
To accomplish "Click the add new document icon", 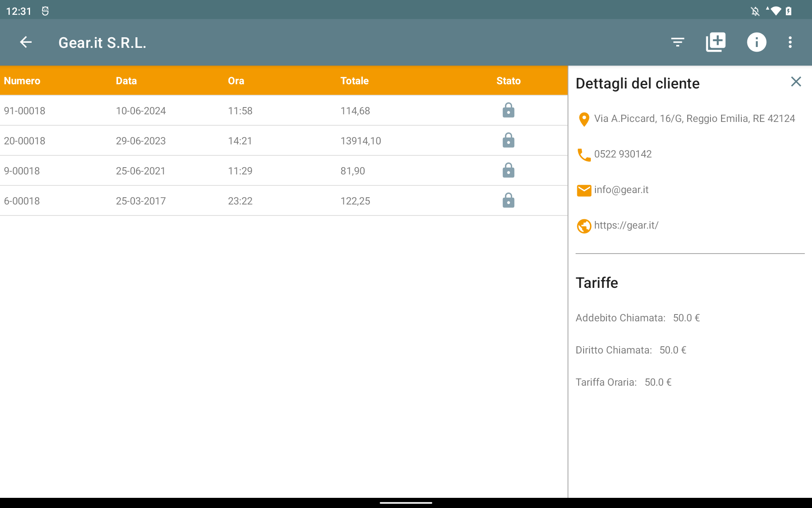I will coord(716,42).
